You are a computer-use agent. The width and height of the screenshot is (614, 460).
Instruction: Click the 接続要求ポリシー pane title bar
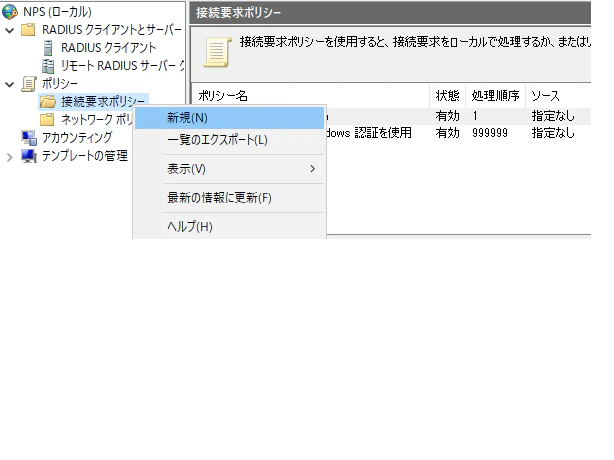click(x=390, y=13)
